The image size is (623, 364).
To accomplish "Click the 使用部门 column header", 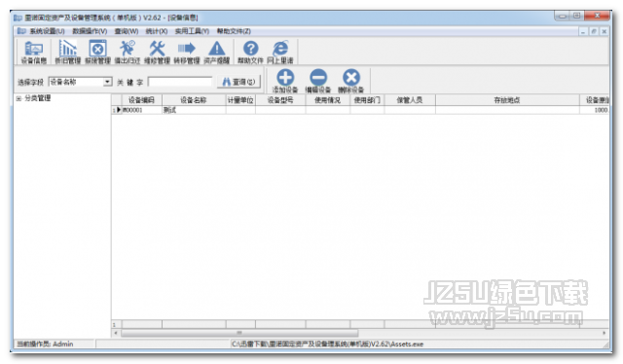I will [x=367, y=100].
